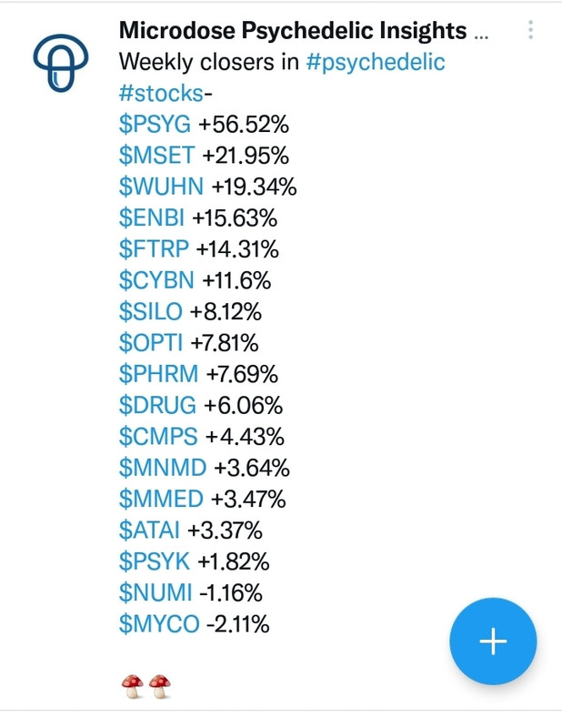This screenshot has width=562, height=728.
Task: Open the $MSET cashtag
Action: point(156,156)
